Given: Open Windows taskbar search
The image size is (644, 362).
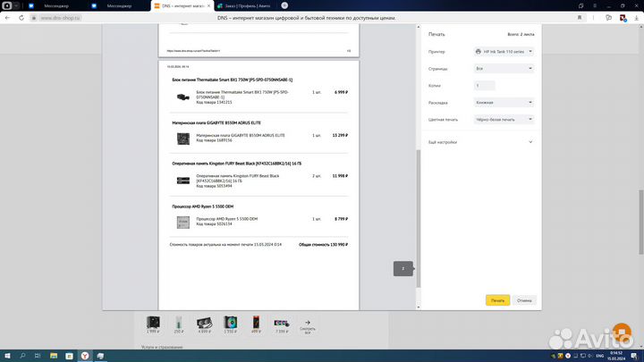Looking at the screenshot, I should click(x=22, y=356).
